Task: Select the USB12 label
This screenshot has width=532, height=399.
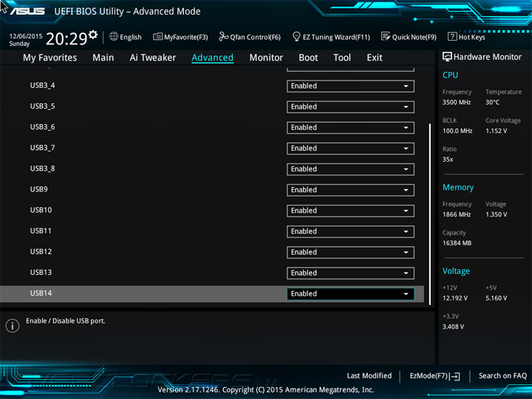Action: click(x=41, y=252)
